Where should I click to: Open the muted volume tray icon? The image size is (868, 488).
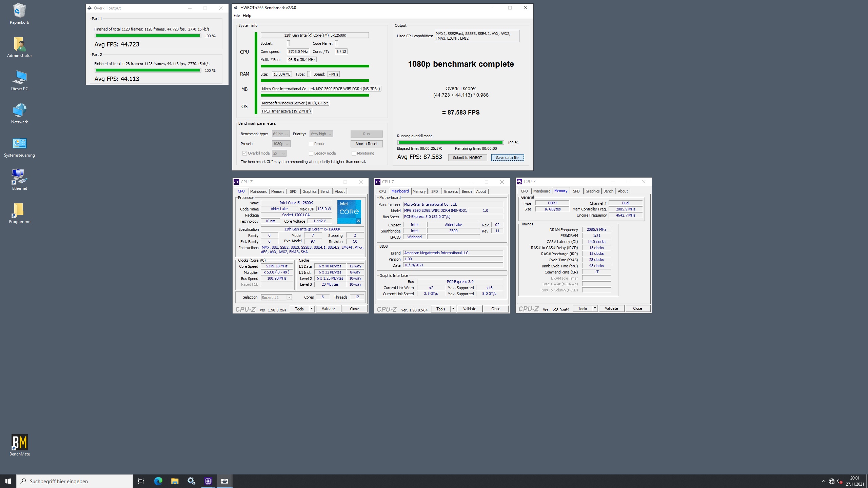pos(840,481)
